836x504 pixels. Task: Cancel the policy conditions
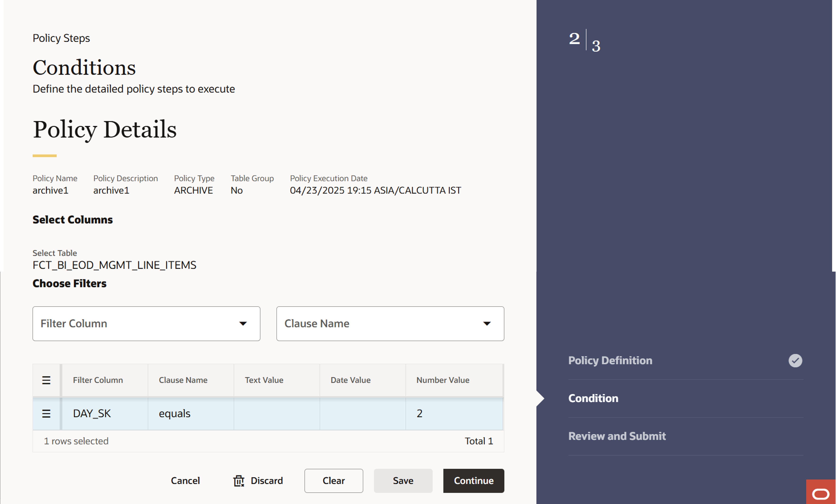tap(185, 481)
